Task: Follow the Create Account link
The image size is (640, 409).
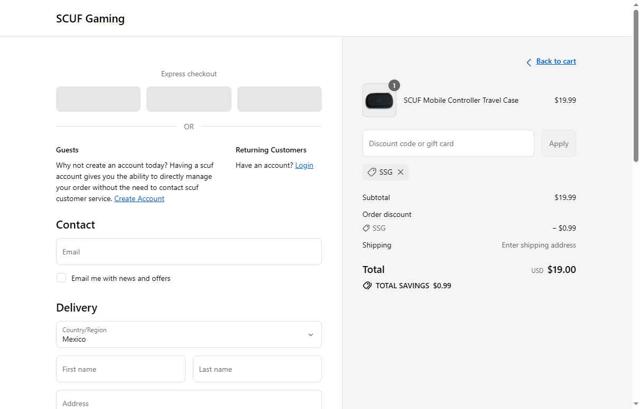Action: 139,198
